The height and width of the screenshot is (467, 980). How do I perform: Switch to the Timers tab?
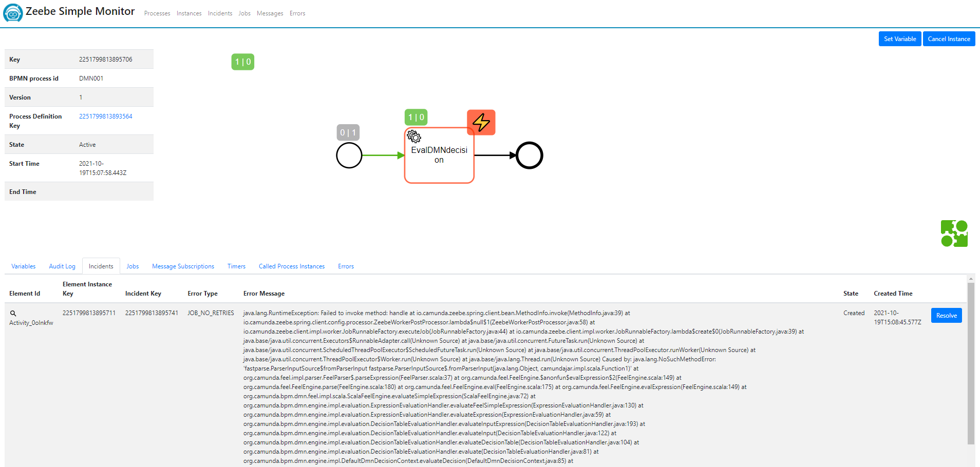click(236, 266)
